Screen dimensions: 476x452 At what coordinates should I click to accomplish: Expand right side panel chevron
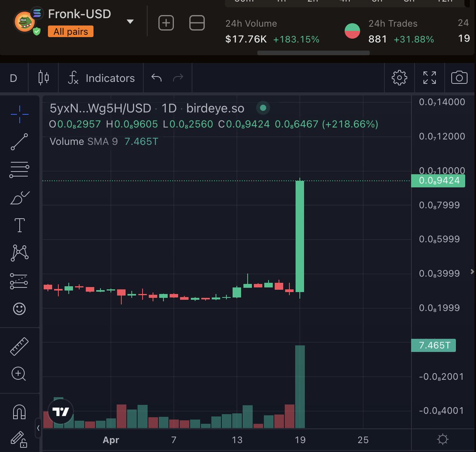tap(472, 272)
